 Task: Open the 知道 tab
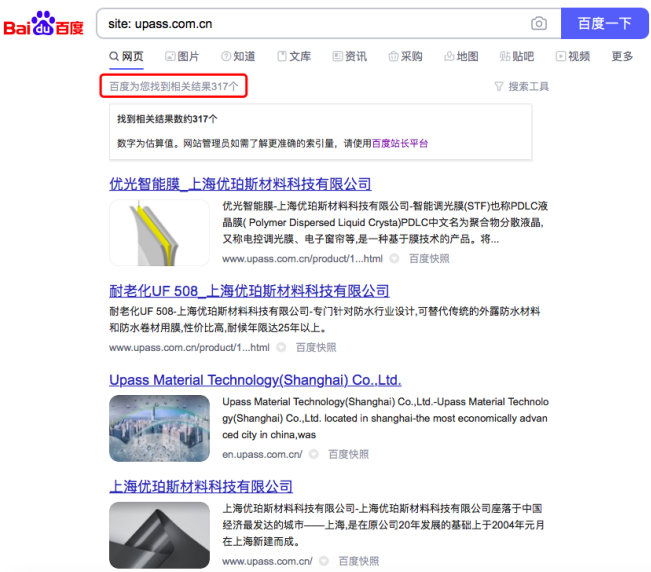click(238, 56)
